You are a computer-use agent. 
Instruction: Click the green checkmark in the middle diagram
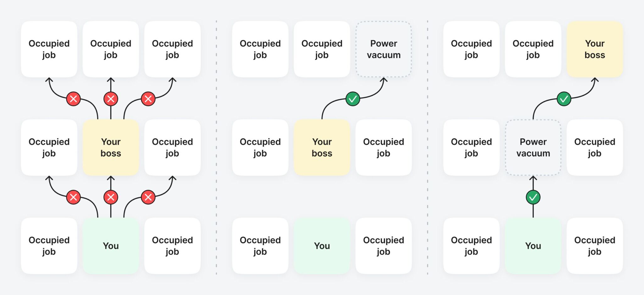353,99
